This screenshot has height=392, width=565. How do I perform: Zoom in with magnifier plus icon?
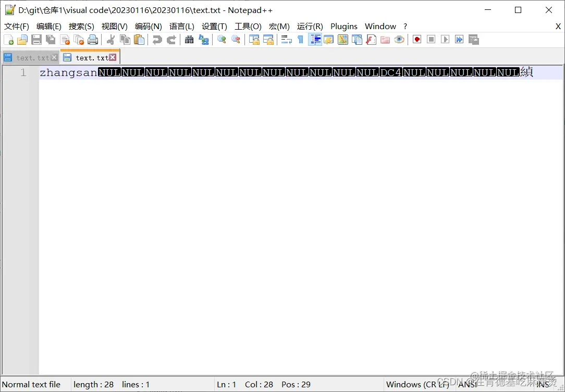(222, 40)
